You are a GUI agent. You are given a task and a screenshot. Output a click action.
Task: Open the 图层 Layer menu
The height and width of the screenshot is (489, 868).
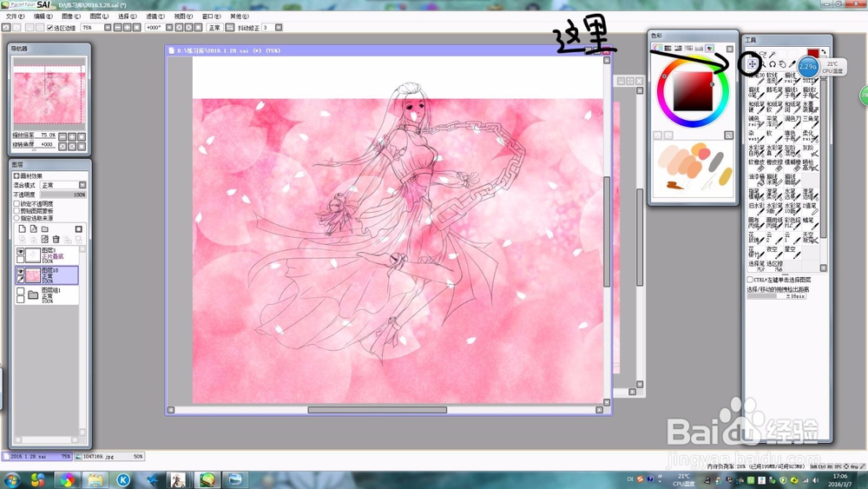coord(99,17)
